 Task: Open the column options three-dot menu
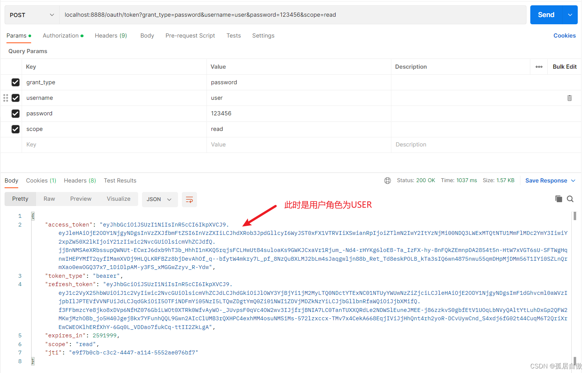pyautogui.click(x=539, y=67)
